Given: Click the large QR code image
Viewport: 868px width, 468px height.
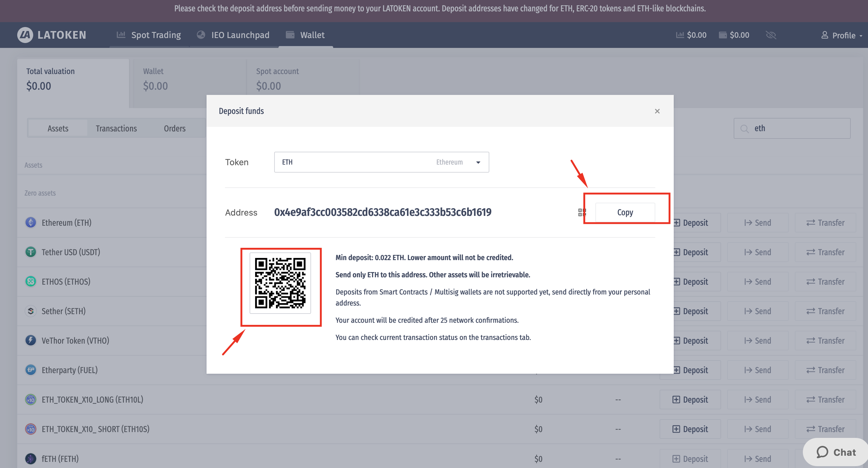Looking at the screenshot, I should pyautogui.click(x=280, y=283).
